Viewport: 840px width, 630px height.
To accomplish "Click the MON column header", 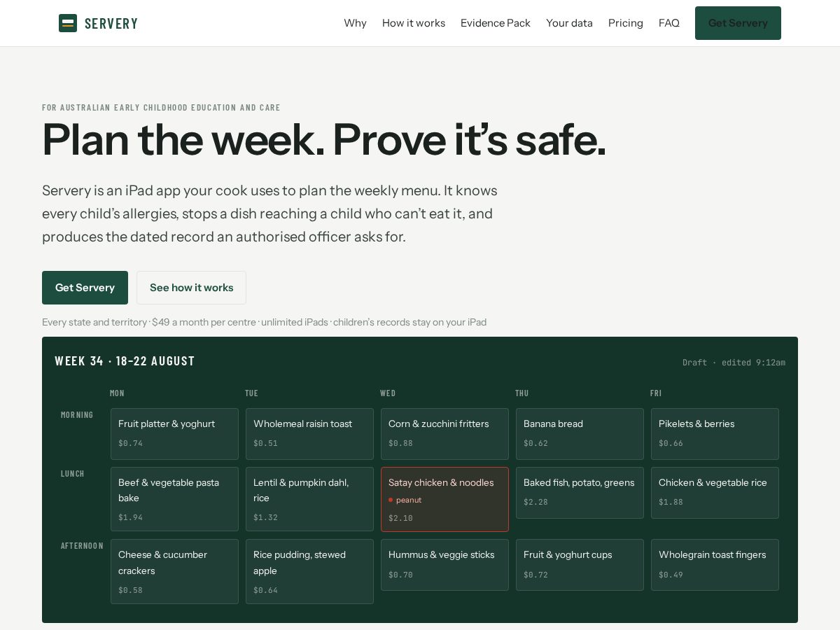I will pyautogui.click(x=117, y=393).
